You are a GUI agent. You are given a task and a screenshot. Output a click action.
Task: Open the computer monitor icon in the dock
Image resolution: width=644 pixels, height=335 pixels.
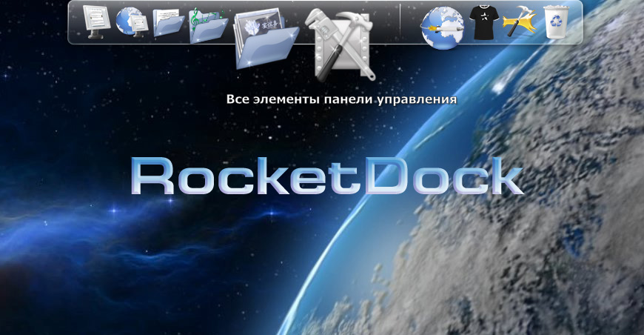click(x=97, y=22)
